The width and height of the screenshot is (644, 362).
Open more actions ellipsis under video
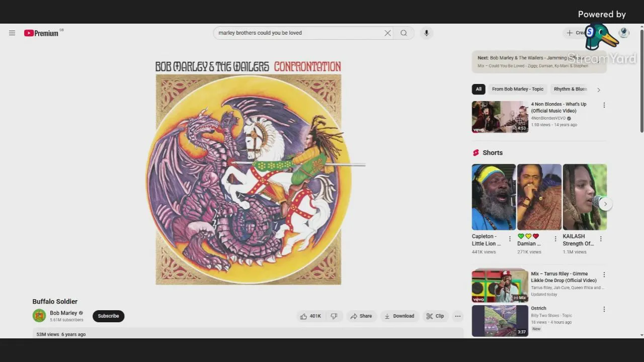pos(457,316)
